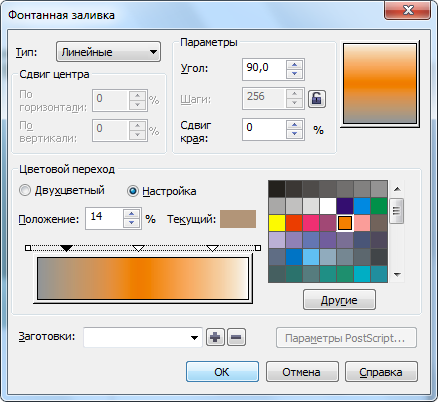438x402 pixels.
Task: Click the Отмена button
Action: pos(302,372)
